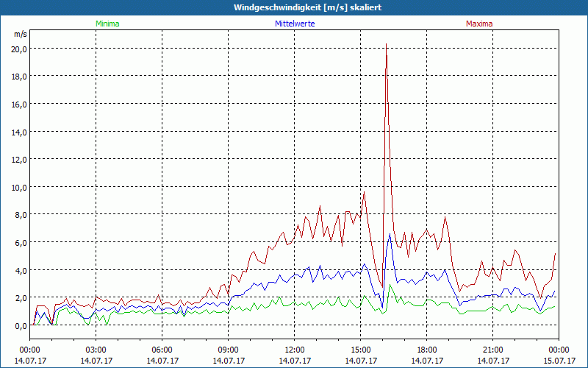
Task: Click the 6,0 y-axis value
Action: pos(21,243)
